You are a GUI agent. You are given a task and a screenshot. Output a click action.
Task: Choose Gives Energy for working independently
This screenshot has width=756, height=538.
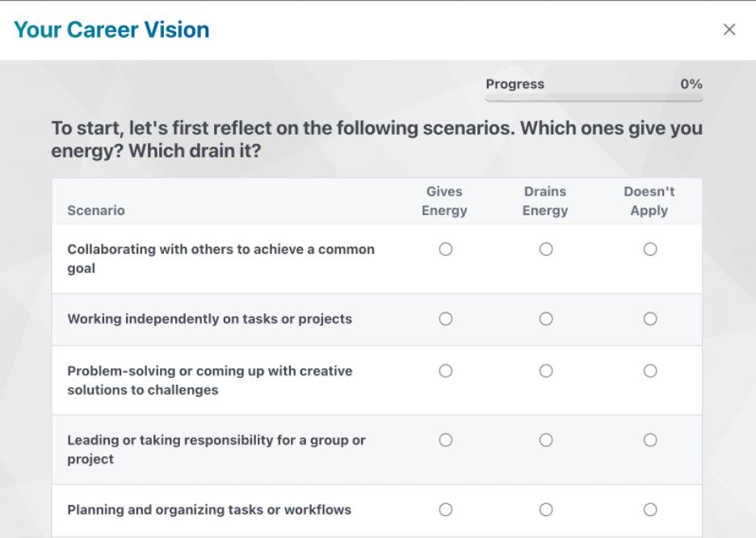[x=446, y=318]
